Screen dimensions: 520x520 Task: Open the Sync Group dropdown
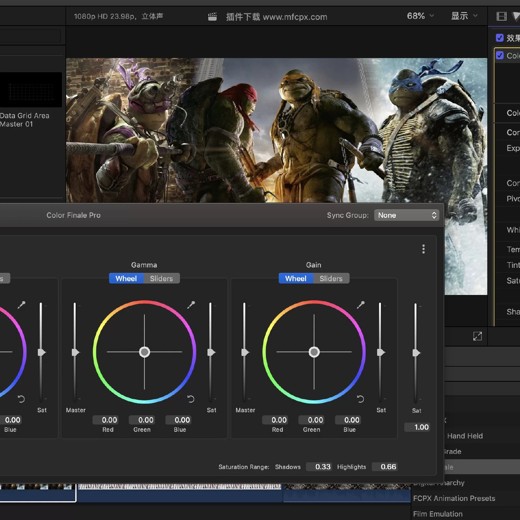(406, 215)
